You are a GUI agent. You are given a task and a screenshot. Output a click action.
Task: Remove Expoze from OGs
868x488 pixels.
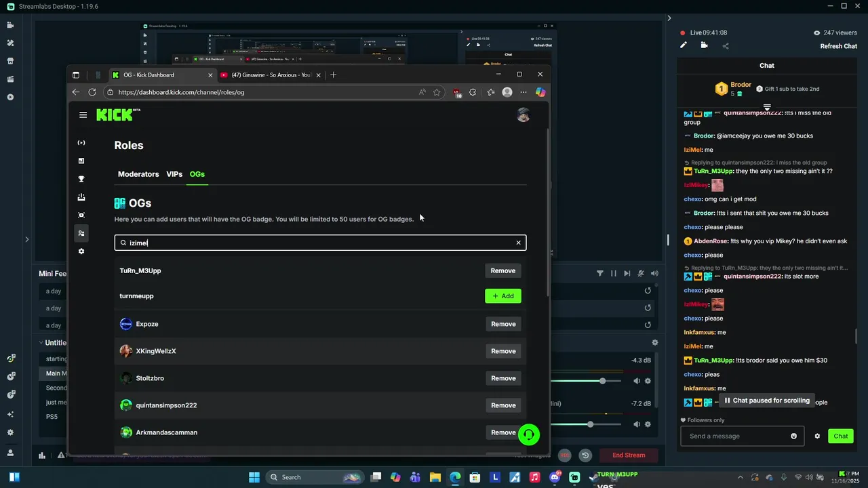tap(503, 324)
